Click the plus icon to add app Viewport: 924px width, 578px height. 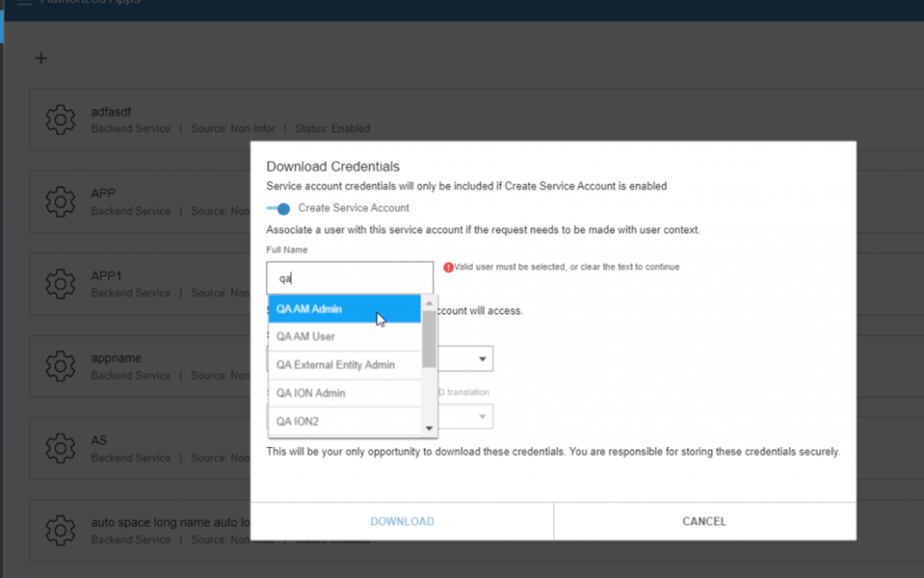coord(40,59)
